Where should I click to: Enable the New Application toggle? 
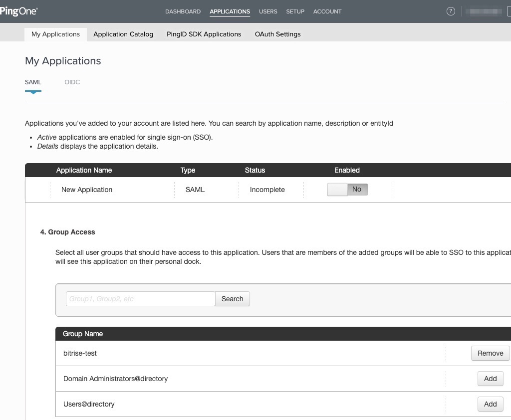point(348,190)
